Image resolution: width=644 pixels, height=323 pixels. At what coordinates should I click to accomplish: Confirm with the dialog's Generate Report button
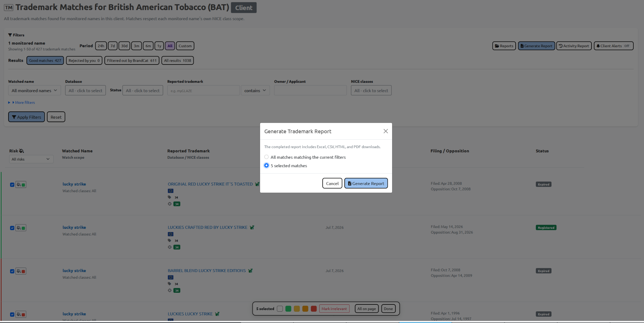[366, 183]
